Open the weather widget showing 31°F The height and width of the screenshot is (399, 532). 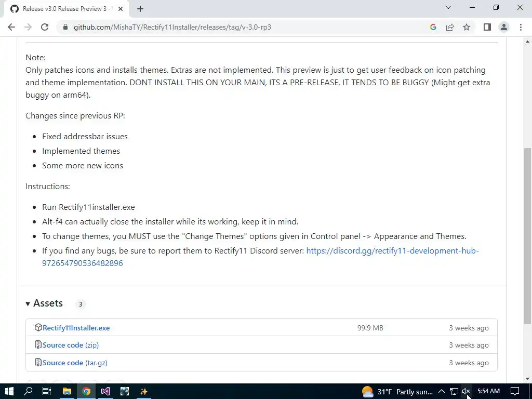point(397,392)
